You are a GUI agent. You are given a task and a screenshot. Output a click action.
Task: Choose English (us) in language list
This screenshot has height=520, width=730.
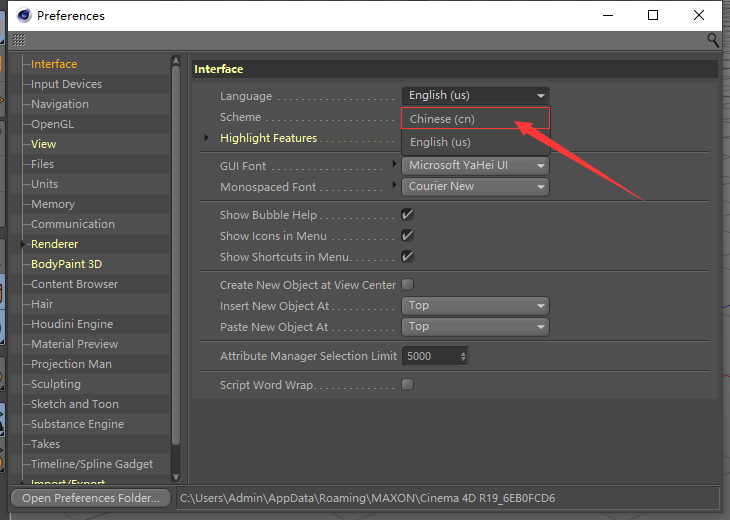(475, 142)
